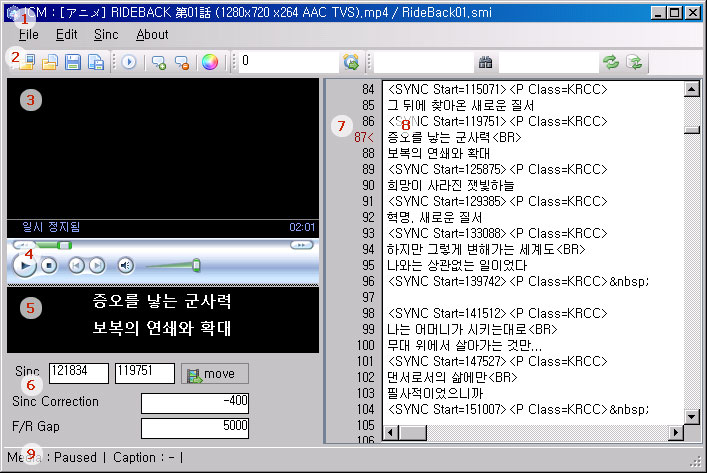This screenshot has width=707, height=473.
Task: Click the save-as floppy with document icon
Action: tap(96, 62)
